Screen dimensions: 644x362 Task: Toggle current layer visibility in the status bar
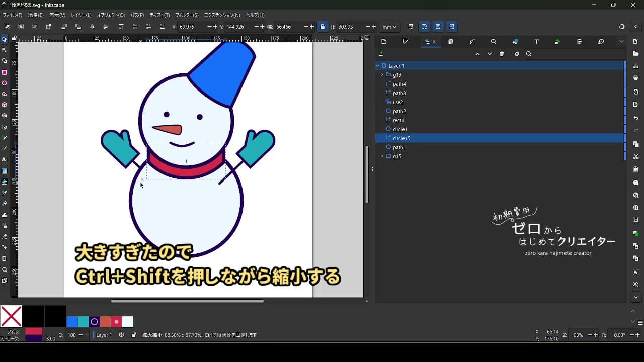point(121,335)
